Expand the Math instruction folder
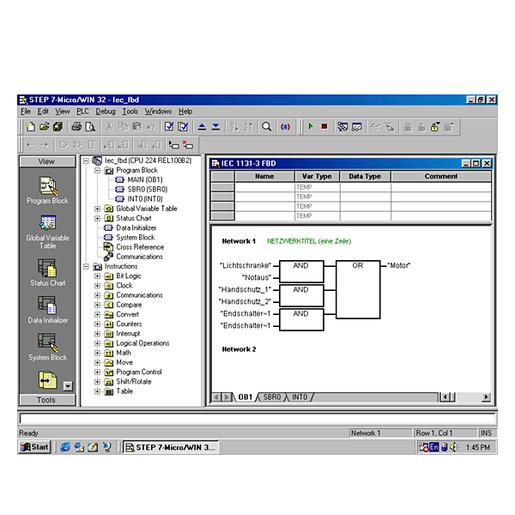 97,353
